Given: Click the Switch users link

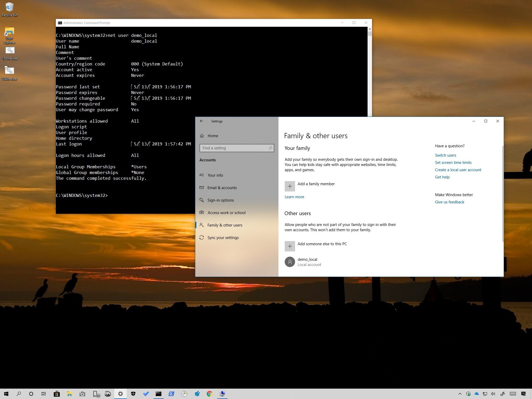Looking at the screenshot, I should [446, 156].
